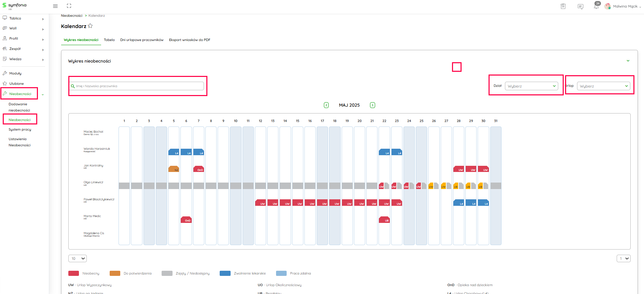The image size is (644, 294).
Task: Open the notifications bell
Action: click(596, 6)
